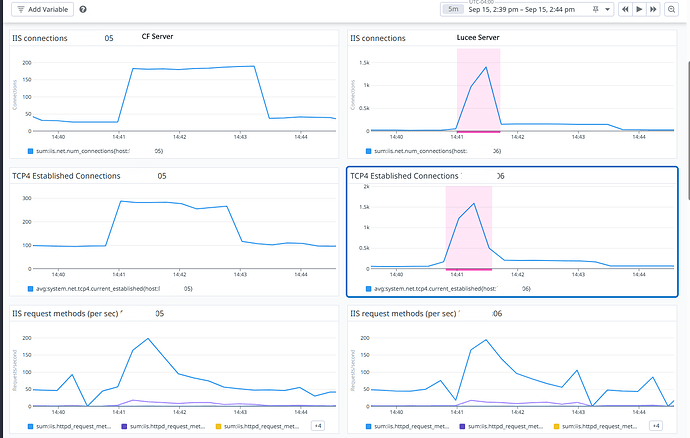690x438 pixels.
Task: Expand +4 more series in left request methods legend
Action: [x=318, y=426]
